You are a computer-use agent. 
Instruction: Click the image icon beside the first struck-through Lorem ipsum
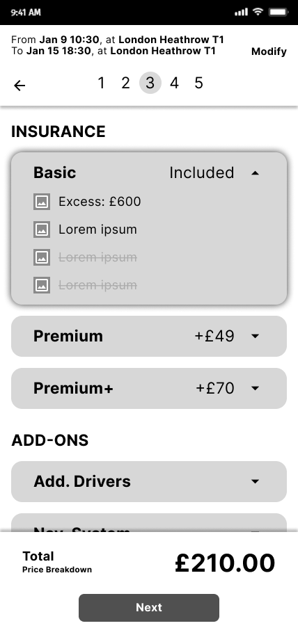(x=42, y=257)
